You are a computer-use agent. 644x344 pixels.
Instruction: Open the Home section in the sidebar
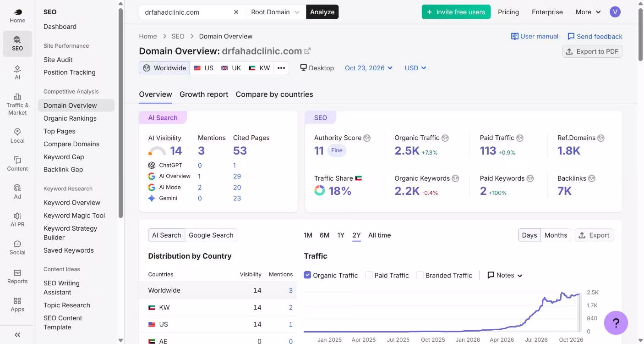point(17,16)
